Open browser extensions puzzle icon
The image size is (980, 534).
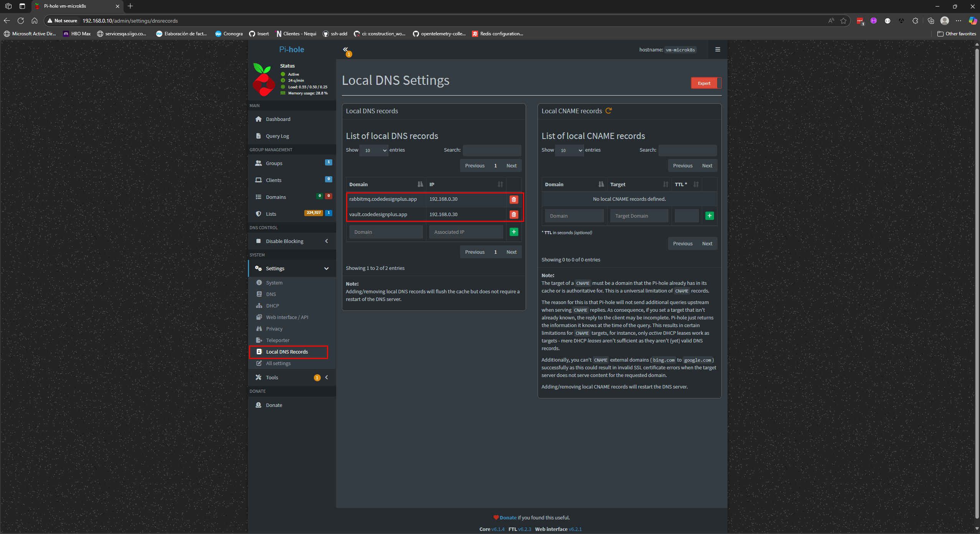(x=915, y=21)
